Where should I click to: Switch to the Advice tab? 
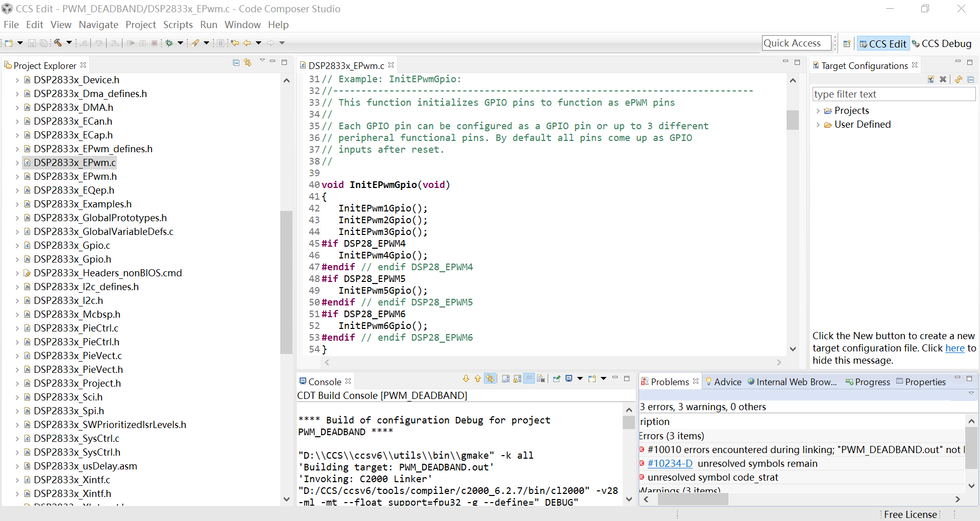point(723,382)
